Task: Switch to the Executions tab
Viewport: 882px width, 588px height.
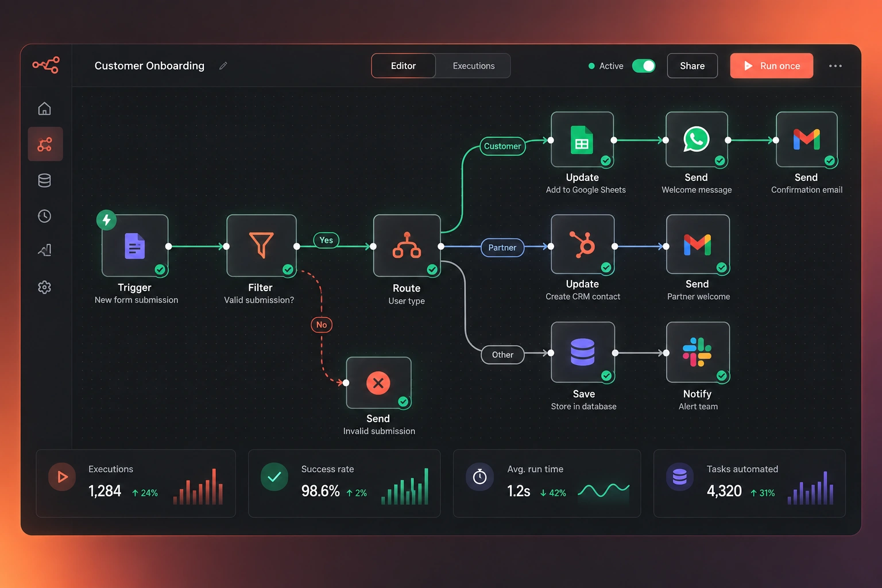Action: click(473, 66)
